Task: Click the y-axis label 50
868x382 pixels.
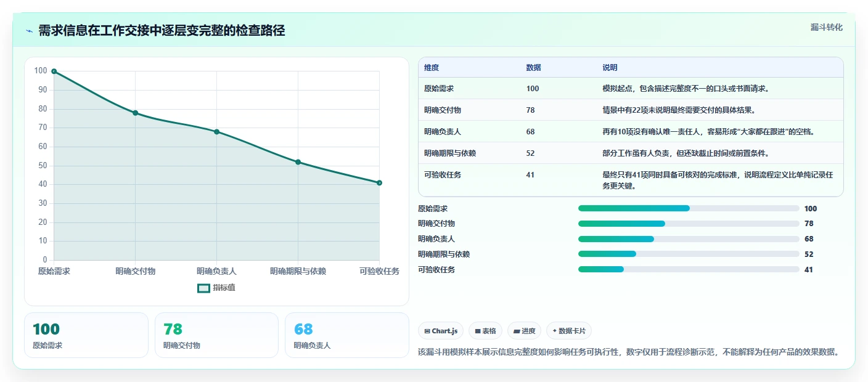Action: (x=43, y=166)
